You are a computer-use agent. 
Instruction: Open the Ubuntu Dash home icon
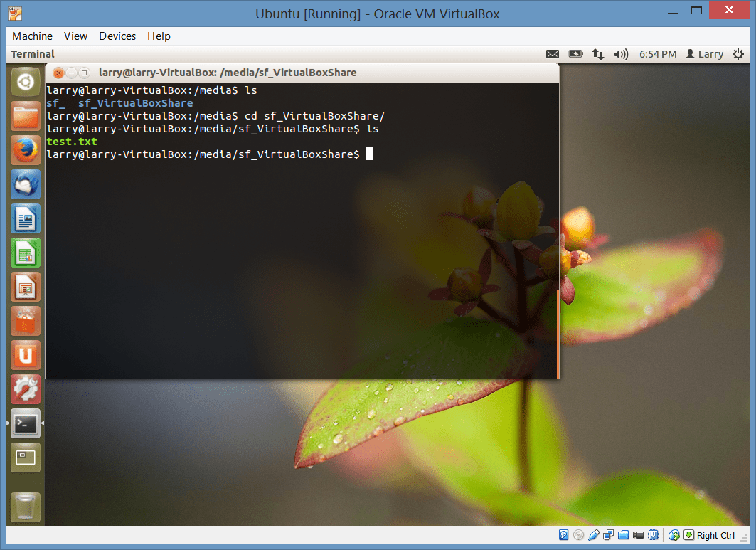click(x=26, y=82)
